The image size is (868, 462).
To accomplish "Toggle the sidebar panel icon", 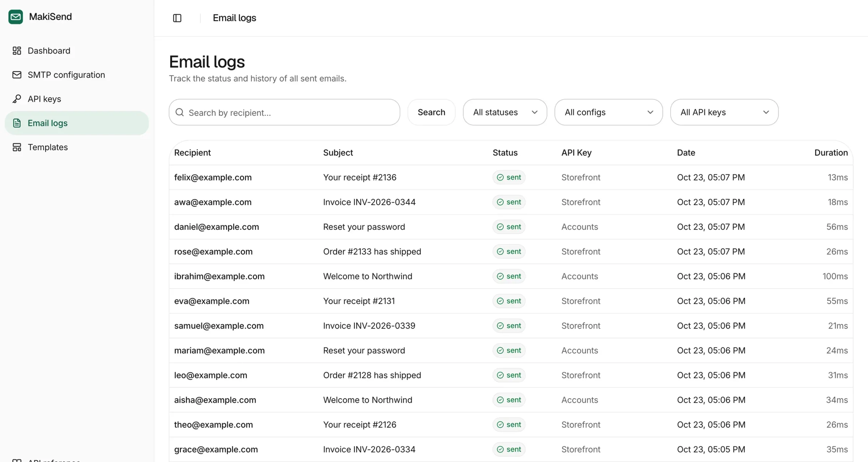I will (177, 18).
